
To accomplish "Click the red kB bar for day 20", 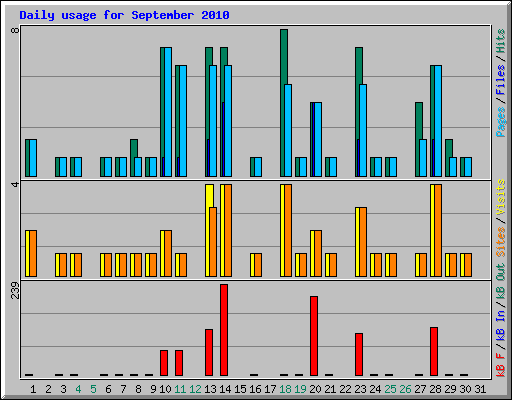I will pos(314,336).
